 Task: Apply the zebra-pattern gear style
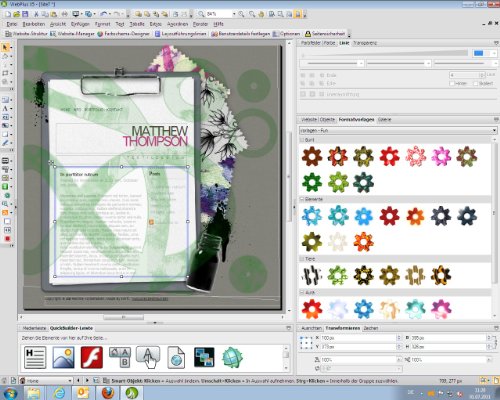312,275
